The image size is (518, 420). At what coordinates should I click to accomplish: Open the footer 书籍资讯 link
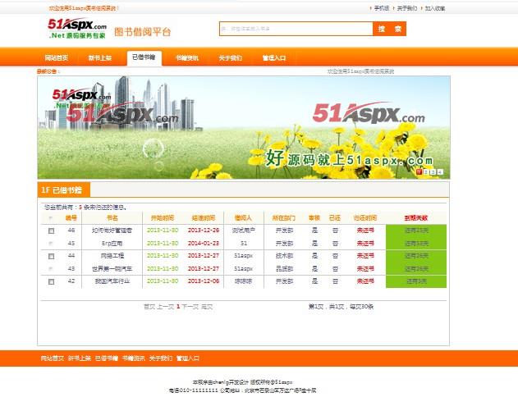click(134, 358)
